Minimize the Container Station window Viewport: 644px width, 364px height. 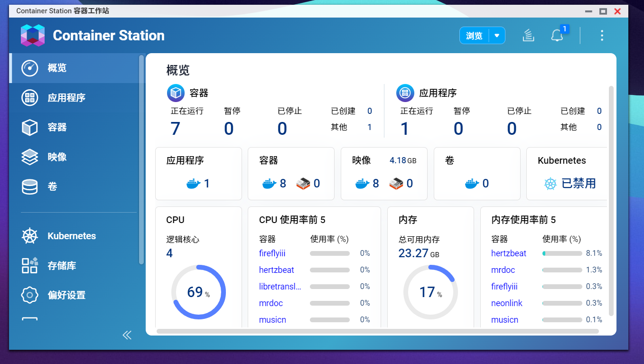(x=588, y=11)
